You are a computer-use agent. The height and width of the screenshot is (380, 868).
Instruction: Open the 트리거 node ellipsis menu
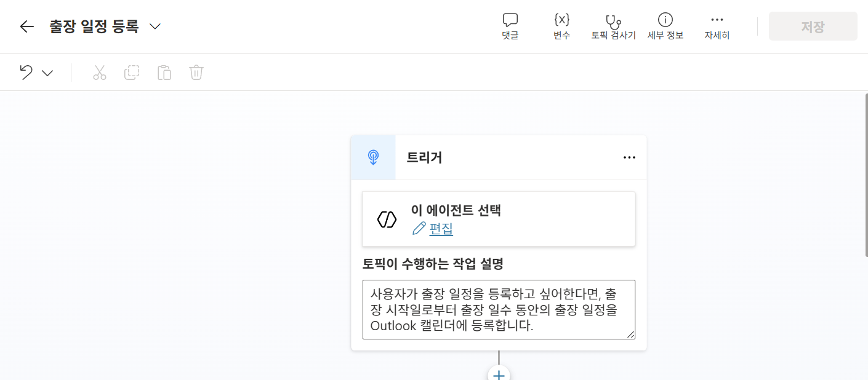(x=629, y=157)
